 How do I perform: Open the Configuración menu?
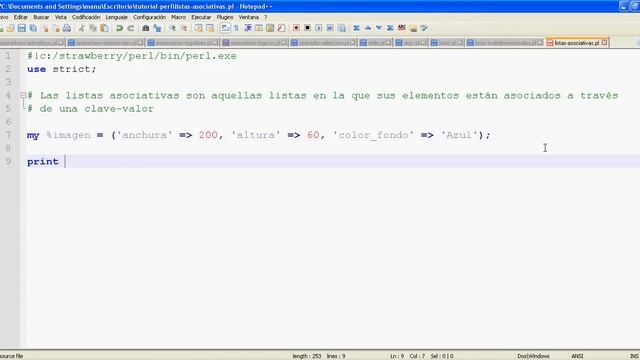149,17
